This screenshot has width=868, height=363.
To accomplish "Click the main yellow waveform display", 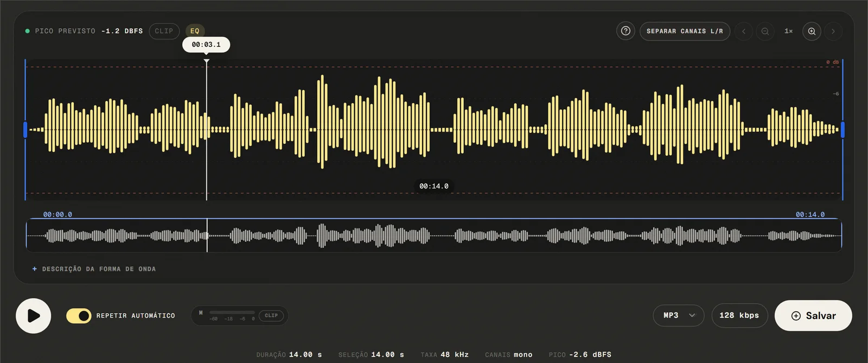I will point(434,130).
